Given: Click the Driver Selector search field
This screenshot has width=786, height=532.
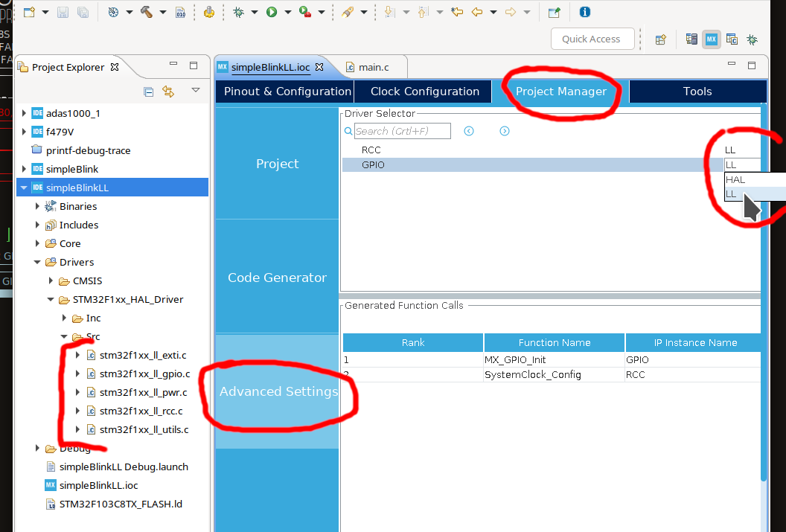Looking at the screenshot, I should (x=403, y=131).
